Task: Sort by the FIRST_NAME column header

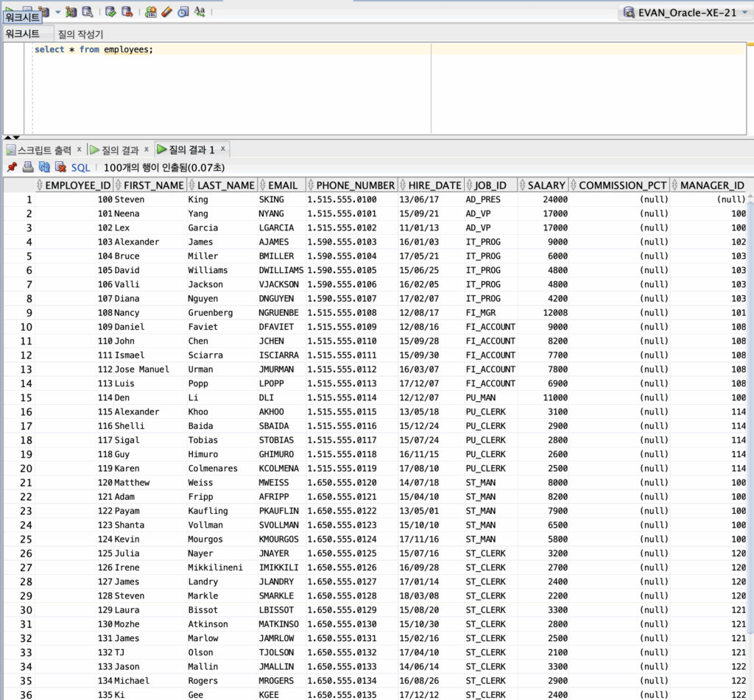Action: click(x=150, y=185)
